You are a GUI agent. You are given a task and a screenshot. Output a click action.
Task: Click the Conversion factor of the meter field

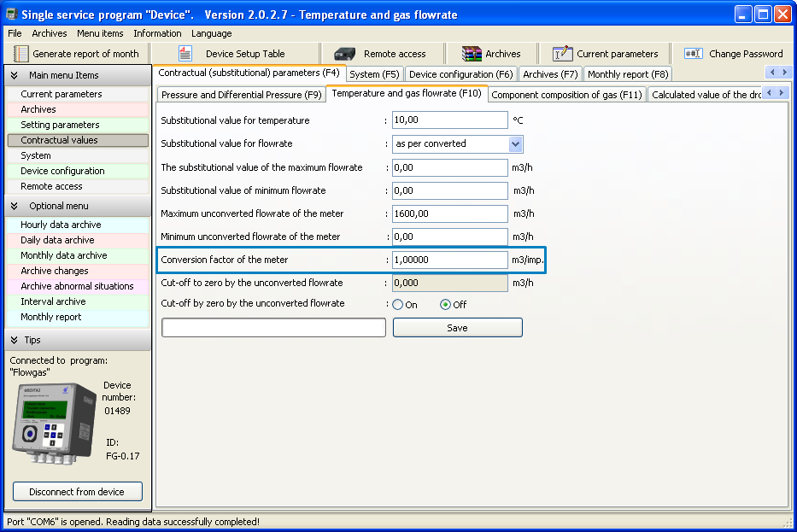click(x=450, y=260)
